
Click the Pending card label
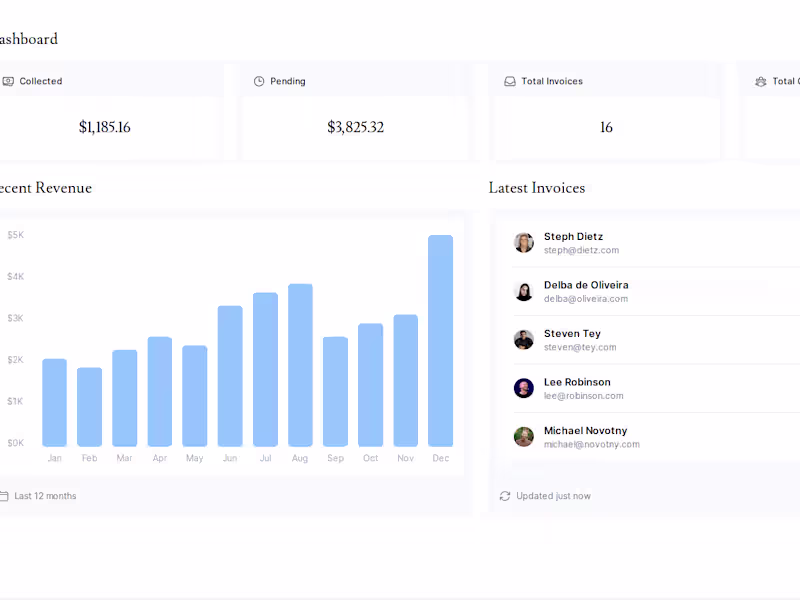coord(288,81)
